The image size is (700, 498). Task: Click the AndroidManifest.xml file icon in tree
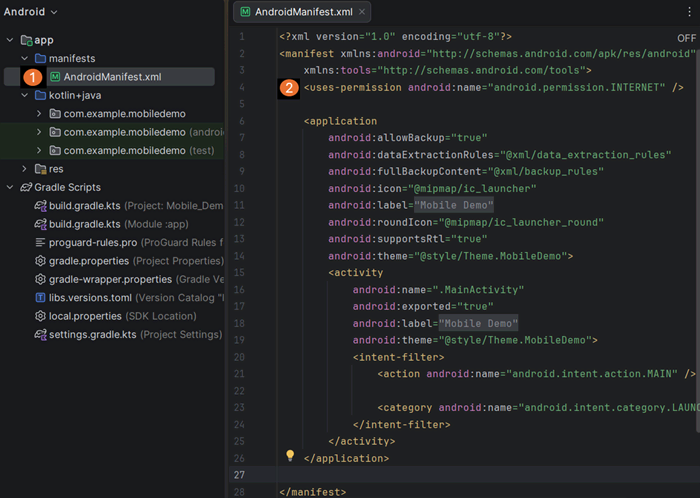[55, 77]
